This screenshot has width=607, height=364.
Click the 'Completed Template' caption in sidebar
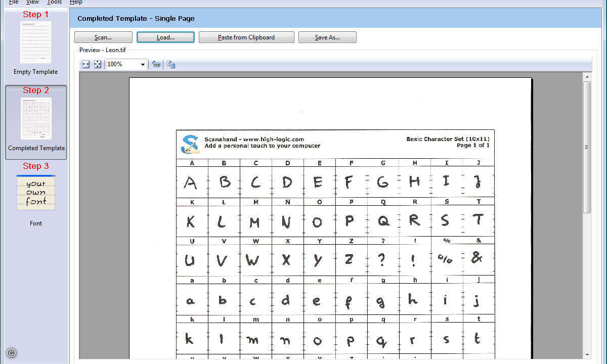(x=36, y=148)
